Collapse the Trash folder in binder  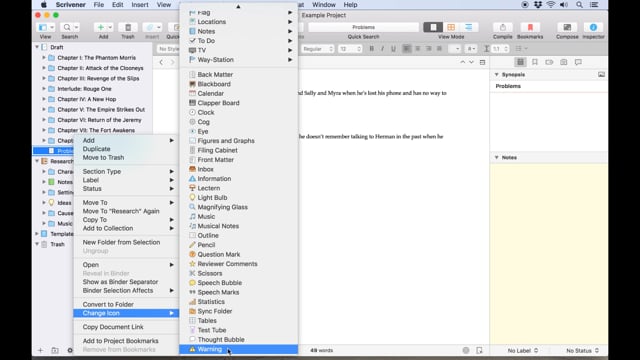pos(37,244)
